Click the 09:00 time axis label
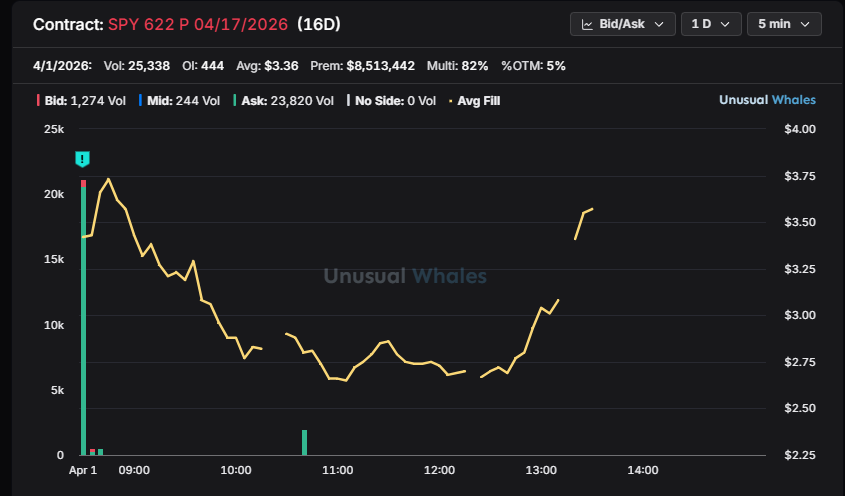 tap(134, 470)
